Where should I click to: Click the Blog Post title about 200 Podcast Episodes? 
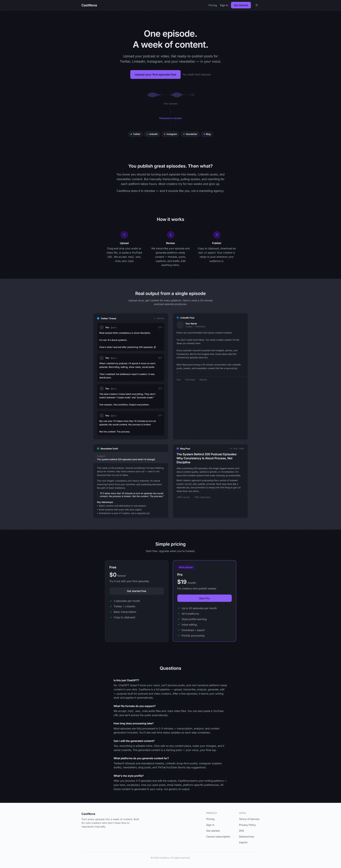click(207, 458)
